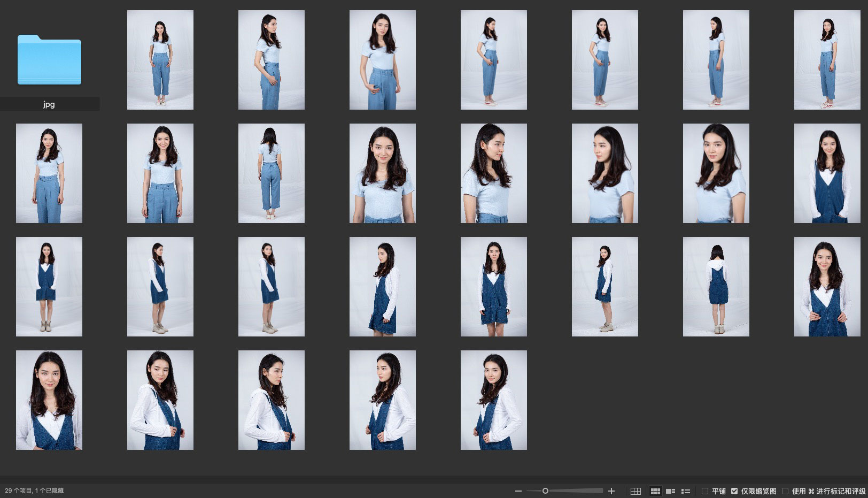
Task: Select full-body overall dress photo starting third row
Action: click(49, 287)
